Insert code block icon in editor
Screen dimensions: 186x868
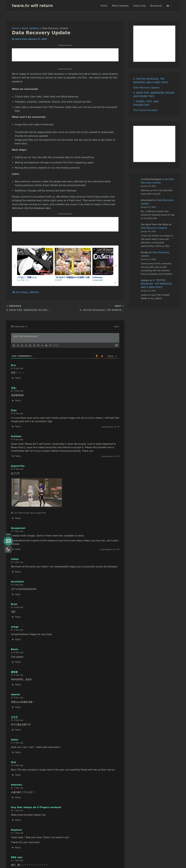[42, 345]
